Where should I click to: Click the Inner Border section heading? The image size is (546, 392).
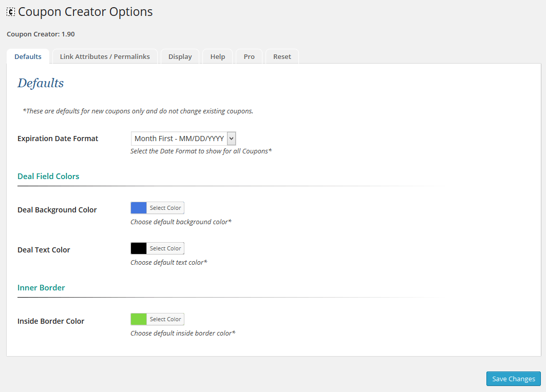(x=41, y=288)
